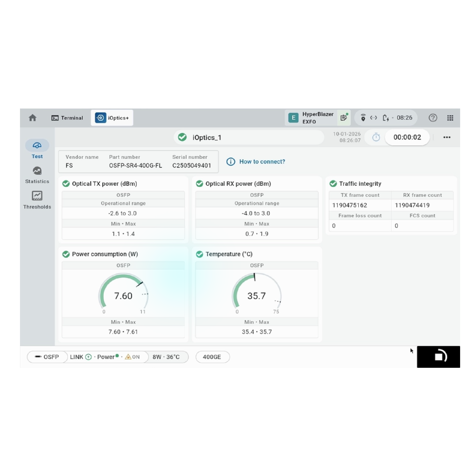Open the help question mark icon
476x476 pixels.
point(433,118)
